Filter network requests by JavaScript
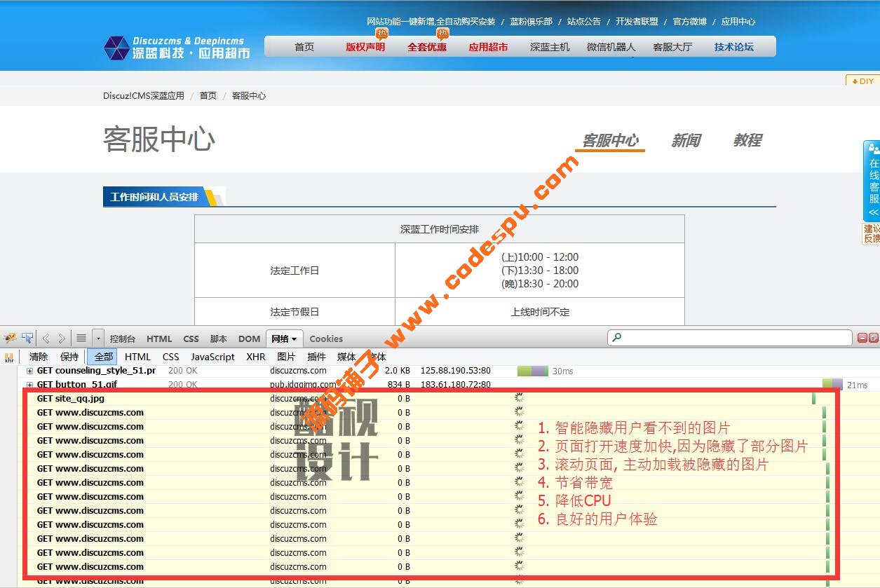Viewport: 880px width, 588px height. (212, 357)
